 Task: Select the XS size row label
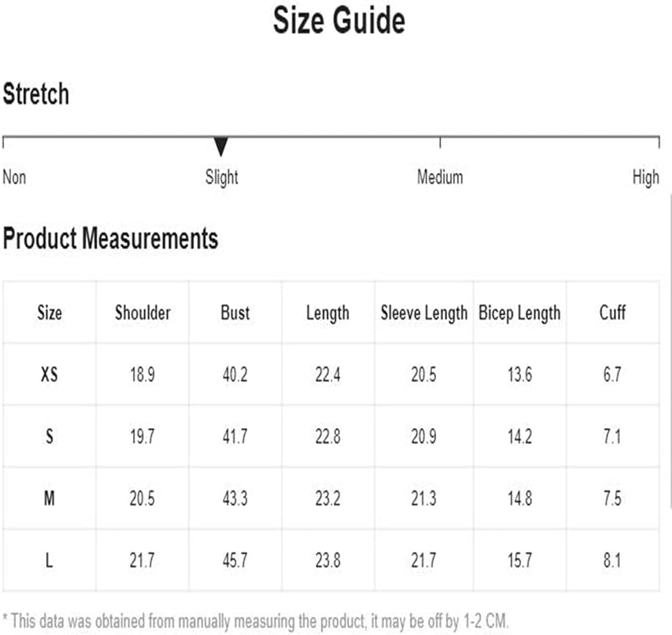point(49,374)
